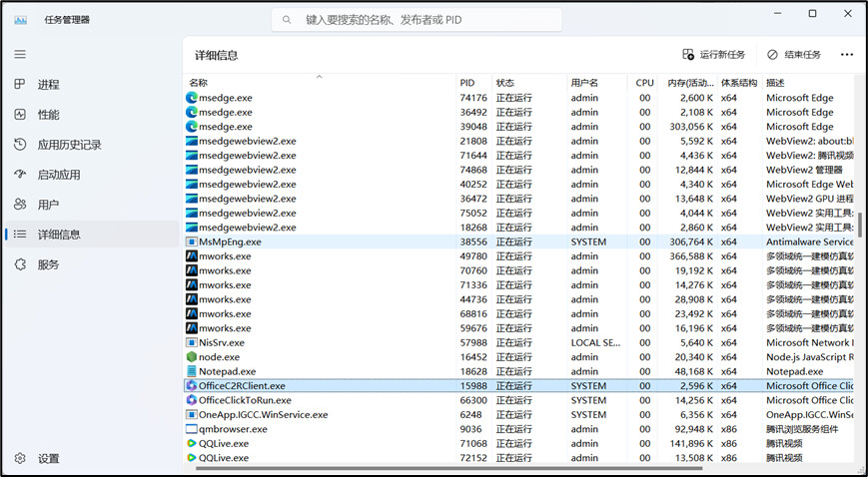Select the OfficeClickToRun.exe icon
Screen dimensions: 868x477
click(192, 399)
